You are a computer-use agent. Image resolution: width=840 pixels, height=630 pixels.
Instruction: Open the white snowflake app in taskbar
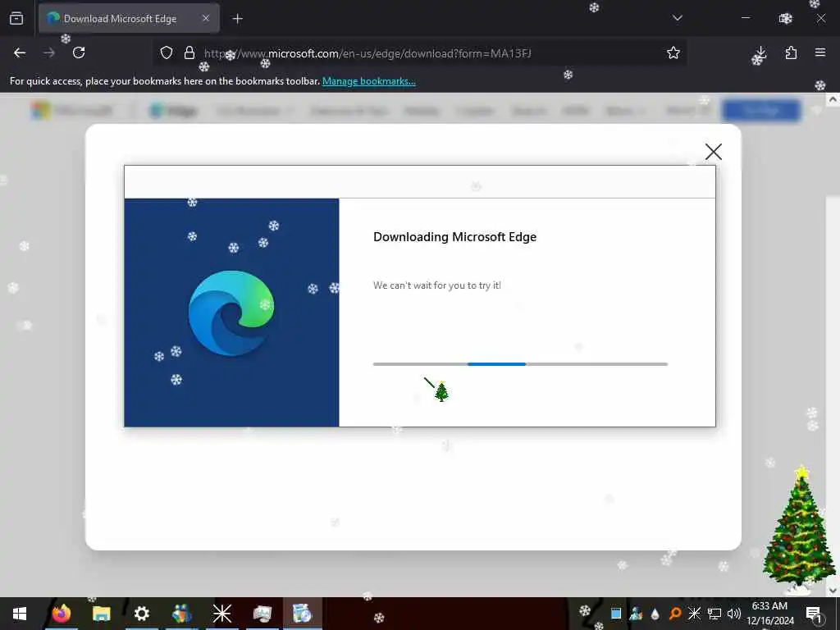(x=221, y=614)
